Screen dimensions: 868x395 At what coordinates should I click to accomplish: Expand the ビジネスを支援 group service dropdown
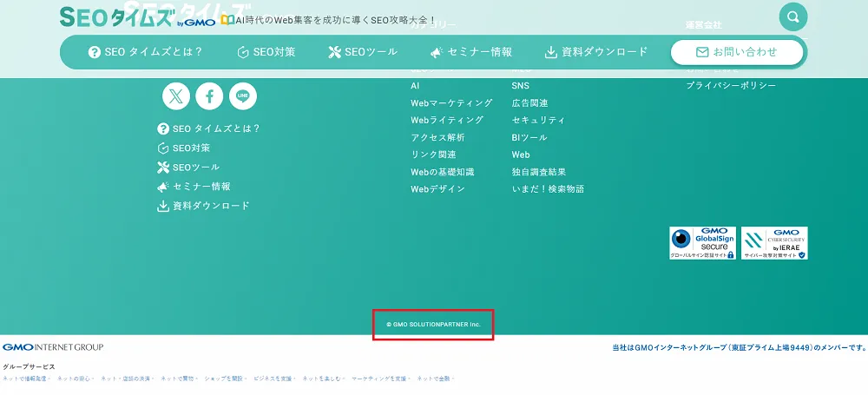(x=274, y=379)
